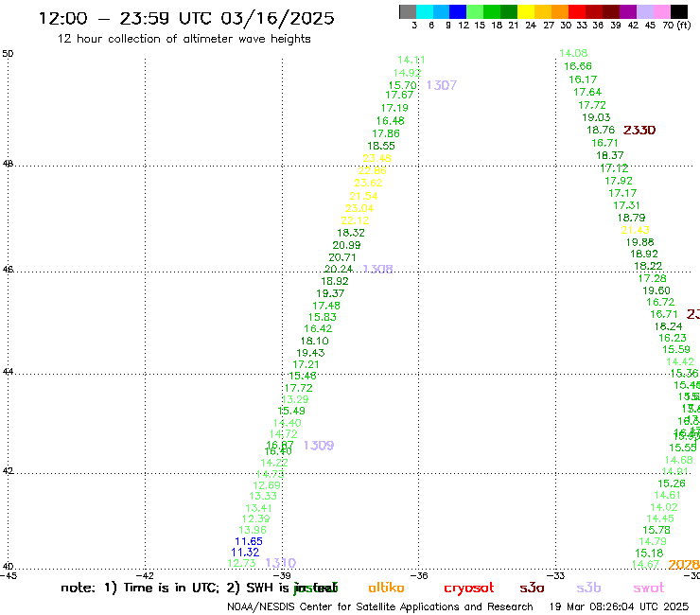The width and height of the screenshot is (700, 615).
Task: Click the blue wave height 11.32
Action: [245, 553]
